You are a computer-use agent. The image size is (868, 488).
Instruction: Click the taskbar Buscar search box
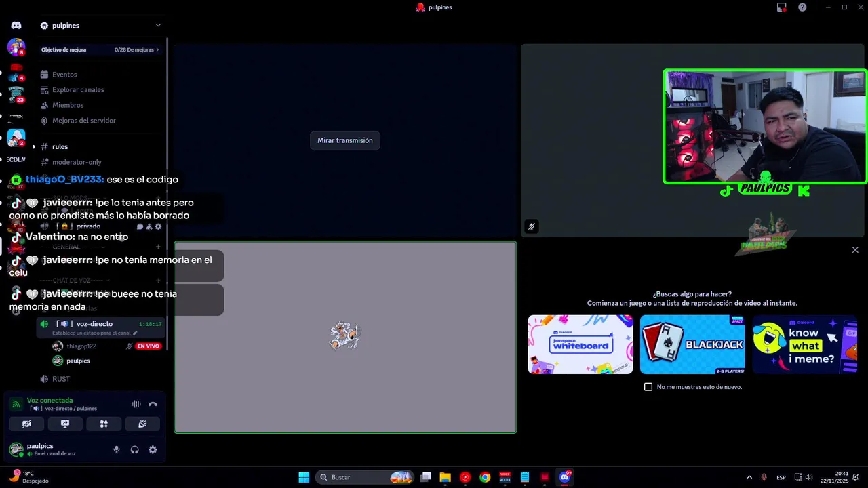click(x=366, y=477)
